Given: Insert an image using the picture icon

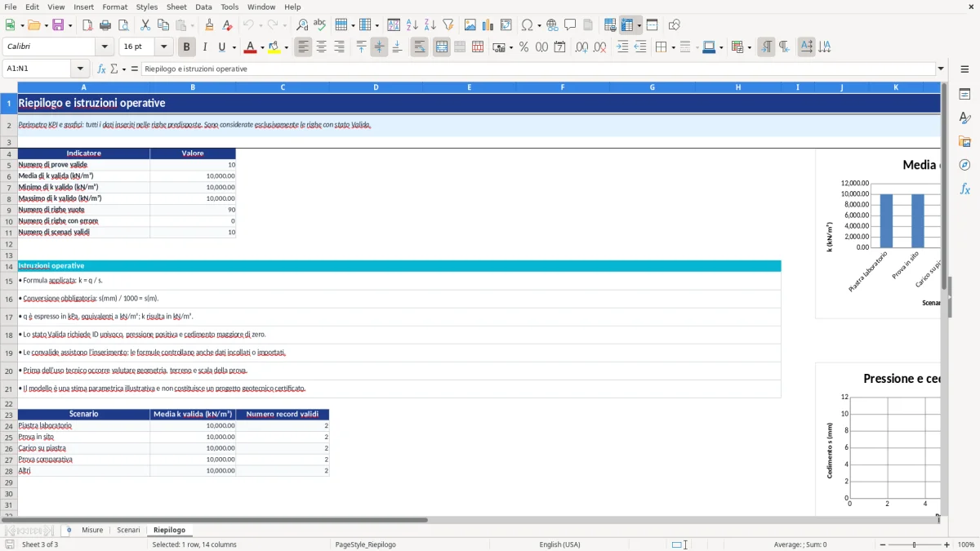Looking at the screenshot, I should [x=470, y=25].
